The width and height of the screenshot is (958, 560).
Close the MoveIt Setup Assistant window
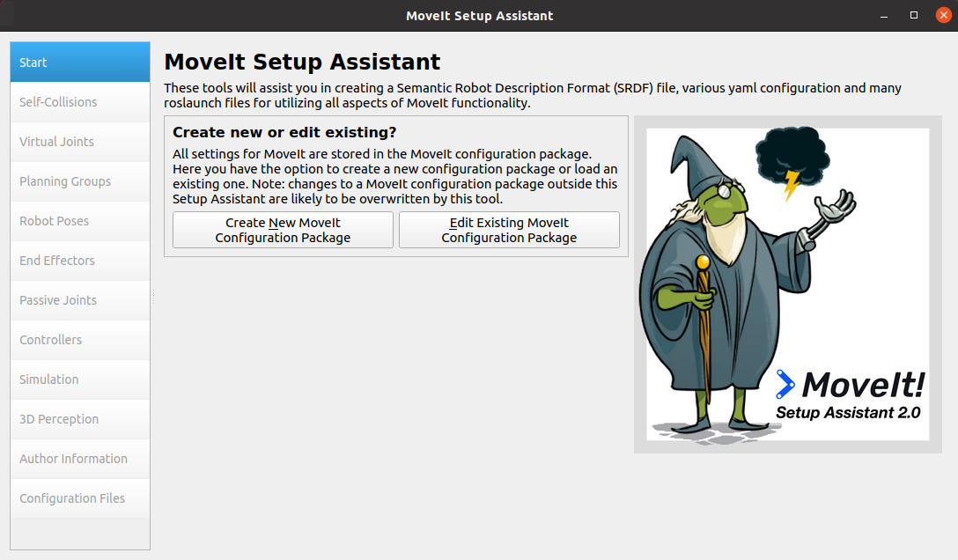coord(943,15)
